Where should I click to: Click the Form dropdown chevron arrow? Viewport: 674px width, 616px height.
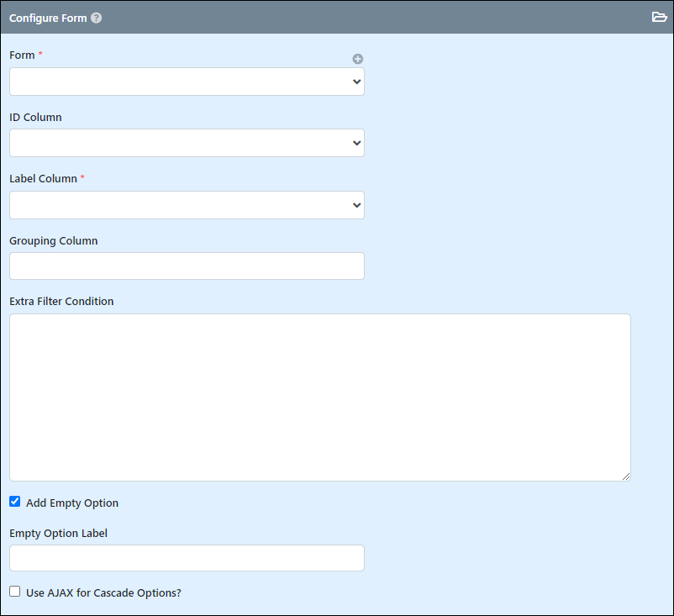tap(357, 82)
